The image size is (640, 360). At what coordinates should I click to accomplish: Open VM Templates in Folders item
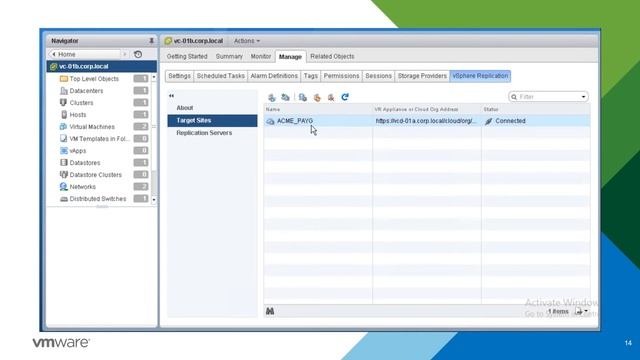[x=99, y=139]
